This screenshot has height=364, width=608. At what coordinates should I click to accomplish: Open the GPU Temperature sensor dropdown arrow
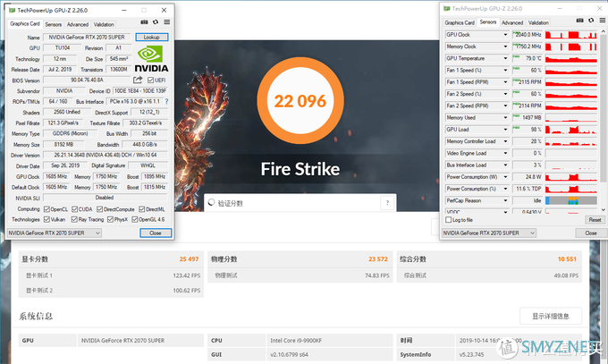[x=505, y=58]
